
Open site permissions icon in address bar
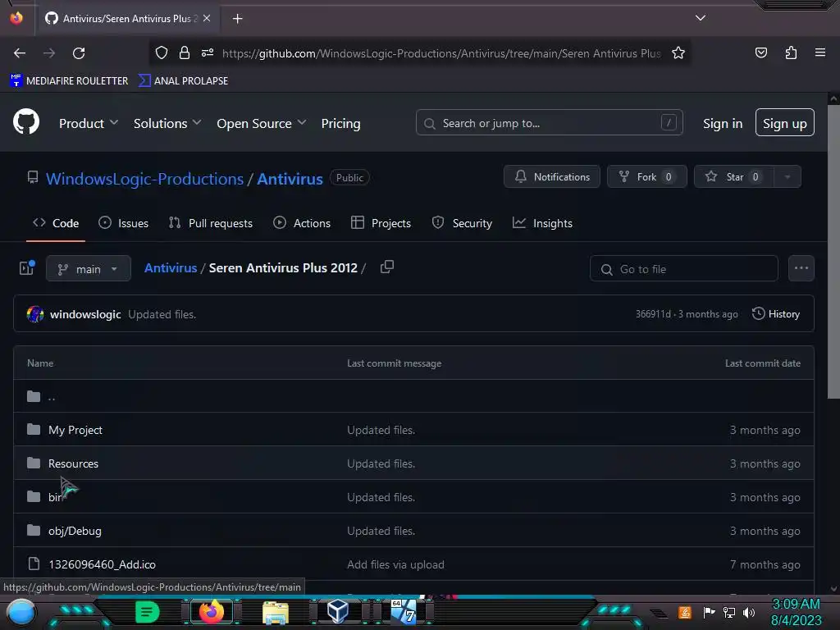(208, 52)
